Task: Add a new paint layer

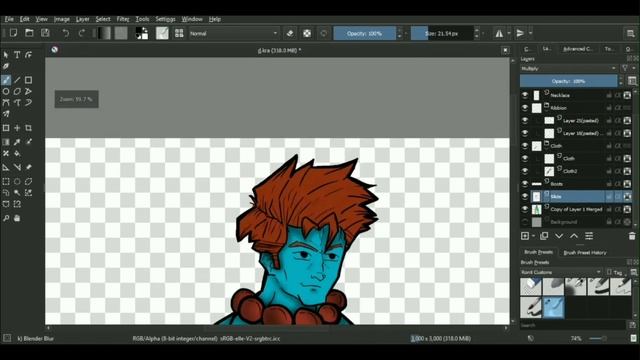Action: tap(525, 236)
